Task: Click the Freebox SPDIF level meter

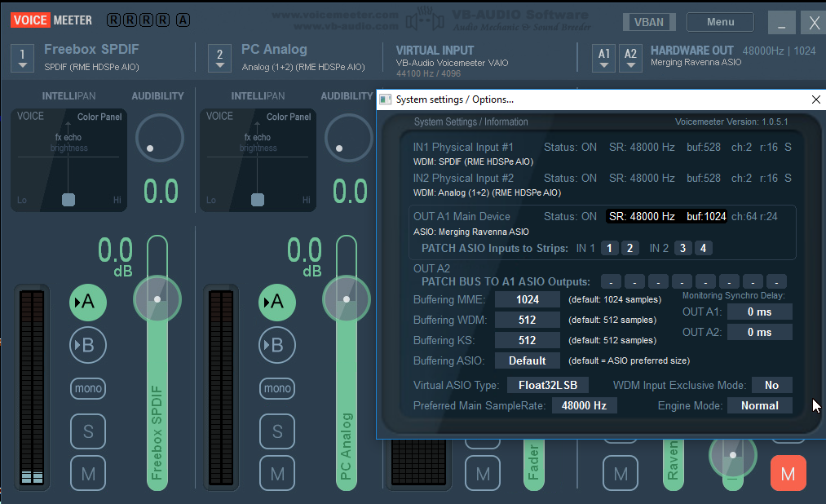Action: [31, 387]
